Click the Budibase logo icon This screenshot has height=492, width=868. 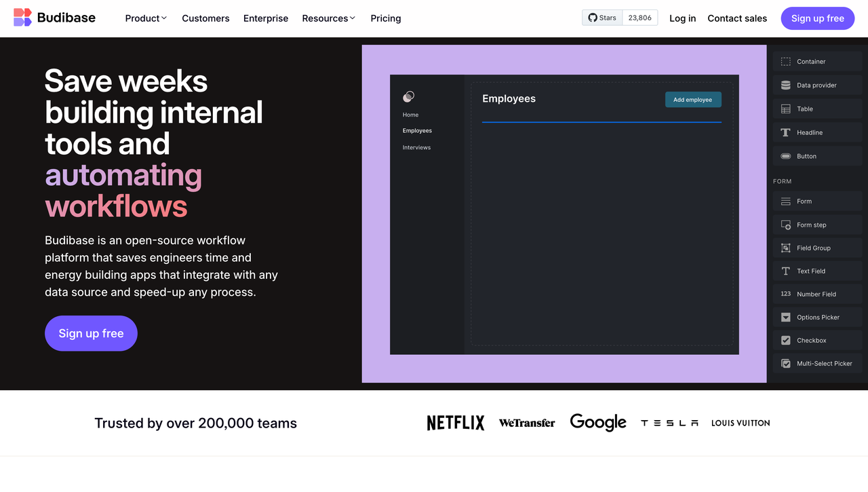click(22, 18)
